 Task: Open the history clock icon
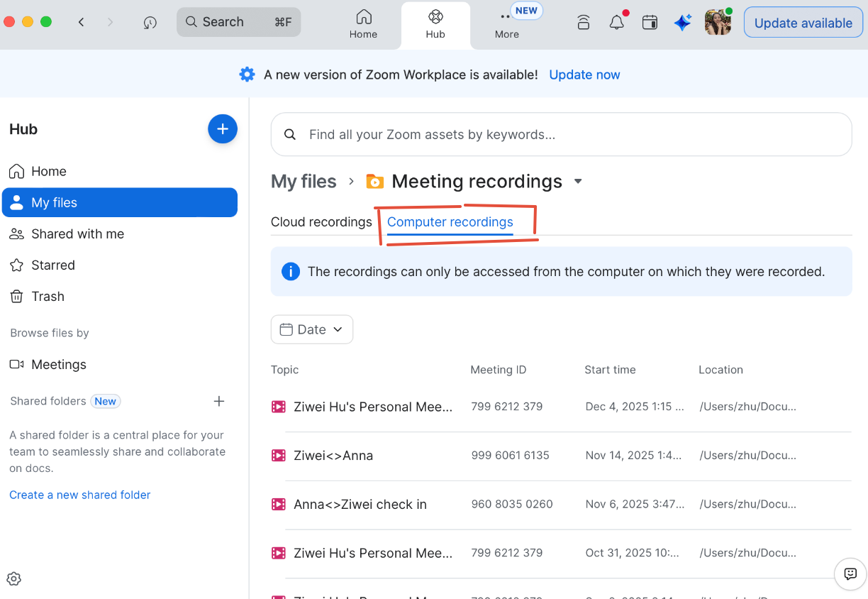pyautogui.click(x=150, y=23)
